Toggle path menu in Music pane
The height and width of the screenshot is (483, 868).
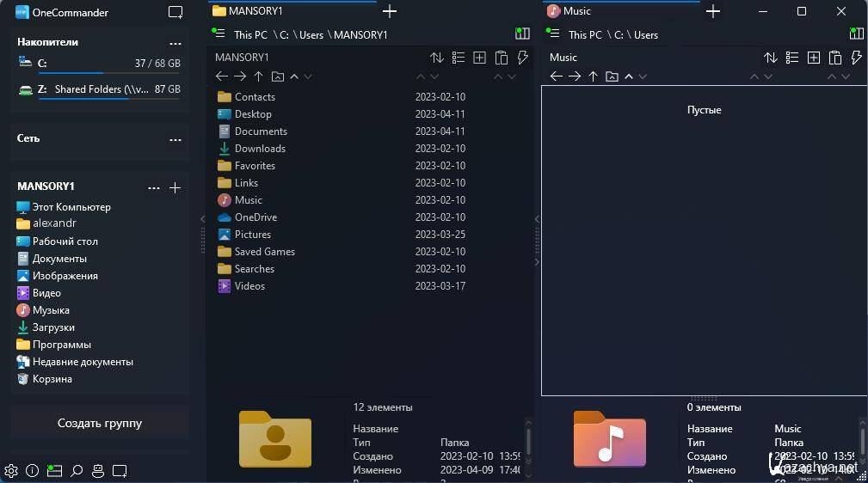[554, 34]
